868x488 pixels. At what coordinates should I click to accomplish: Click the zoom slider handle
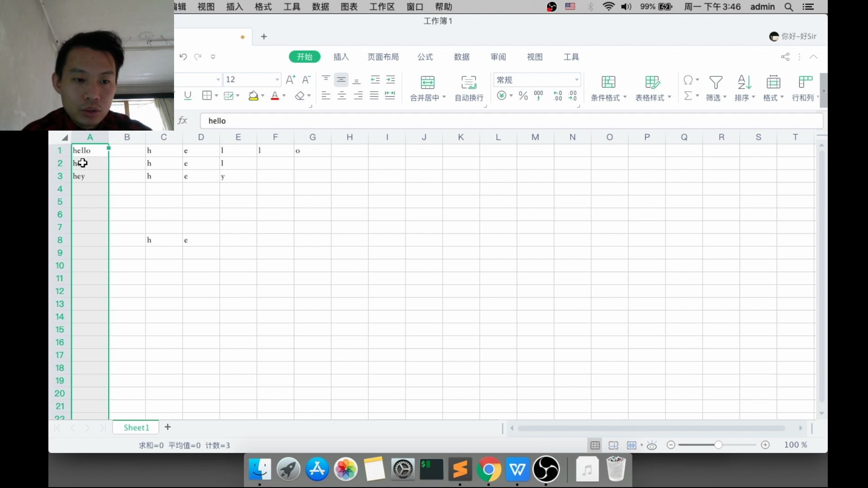(718, 445)
